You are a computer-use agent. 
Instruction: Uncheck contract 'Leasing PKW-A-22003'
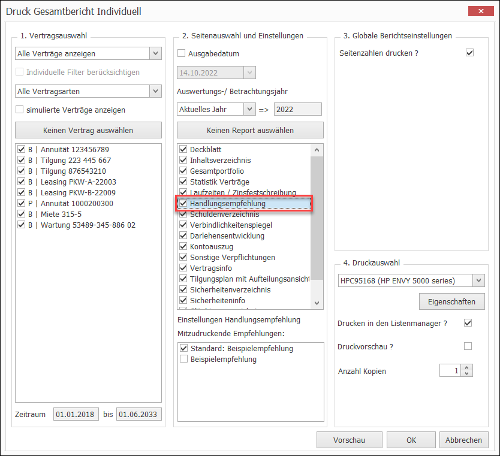[21, 182]
